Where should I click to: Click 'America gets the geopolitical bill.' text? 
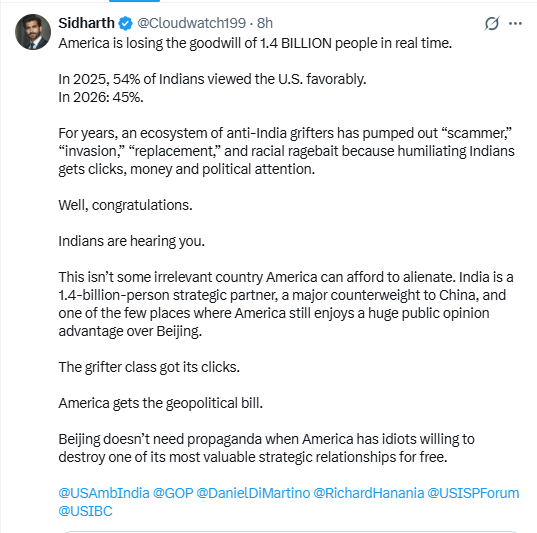coord(161,403)
